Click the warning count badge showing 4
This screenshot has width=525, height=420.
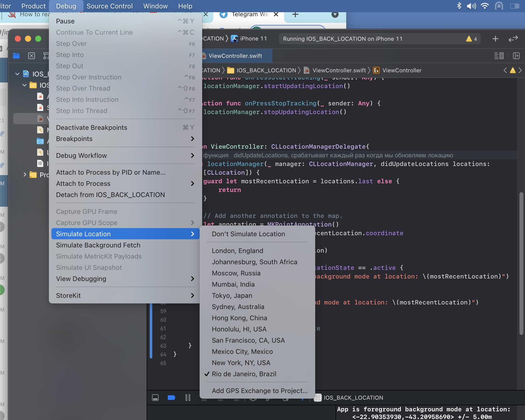[x=472, y=39]
